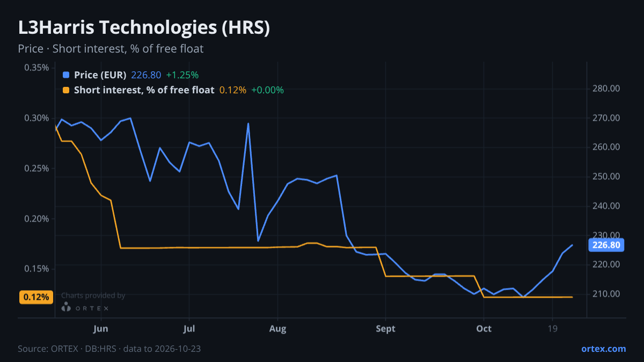Click the Sept label on time axis

pyautogui.click(x=385, y=329)
